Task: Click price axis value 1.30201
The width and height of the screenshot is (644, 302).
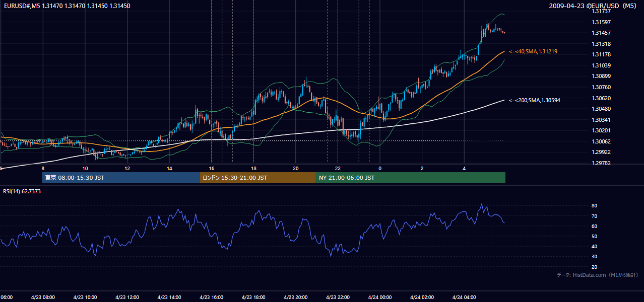Action: [x=602, y=130]
